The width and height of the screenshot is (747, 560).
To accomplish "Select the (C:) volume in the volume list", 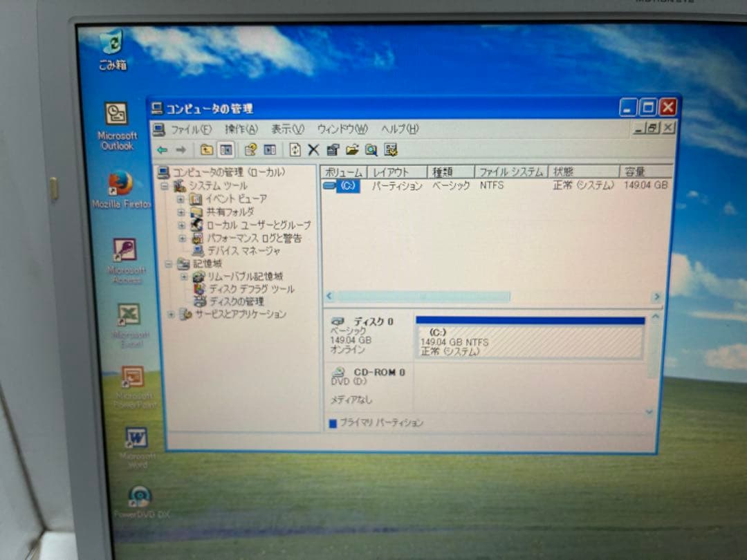I will [348, 185].
